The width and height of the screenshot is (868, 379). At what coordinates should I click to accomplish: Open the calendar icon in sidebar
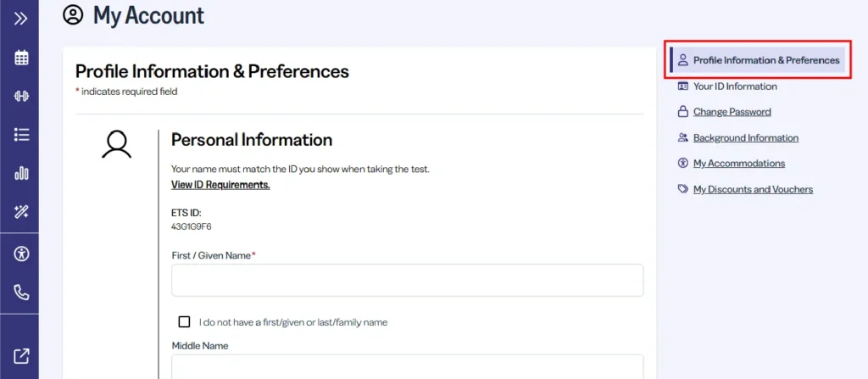point(21,58)
